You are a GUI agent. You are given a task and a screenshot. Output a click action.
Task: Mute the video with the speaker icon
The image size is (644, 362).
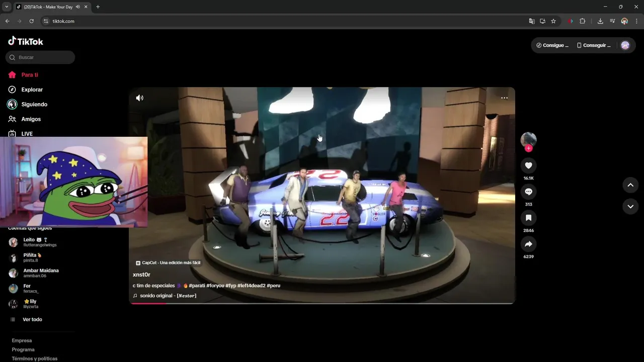tap(139, 98)
